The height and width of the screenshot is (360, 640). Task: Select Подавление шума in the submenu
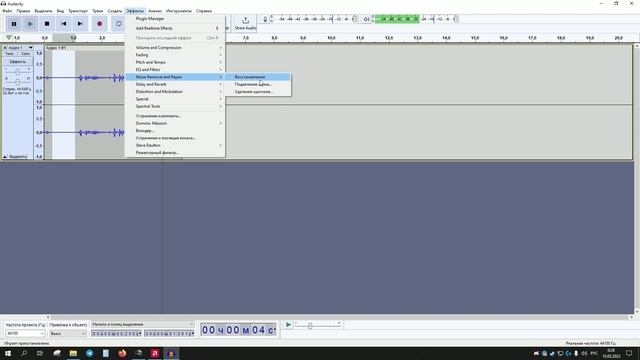[x=258, y=84]
